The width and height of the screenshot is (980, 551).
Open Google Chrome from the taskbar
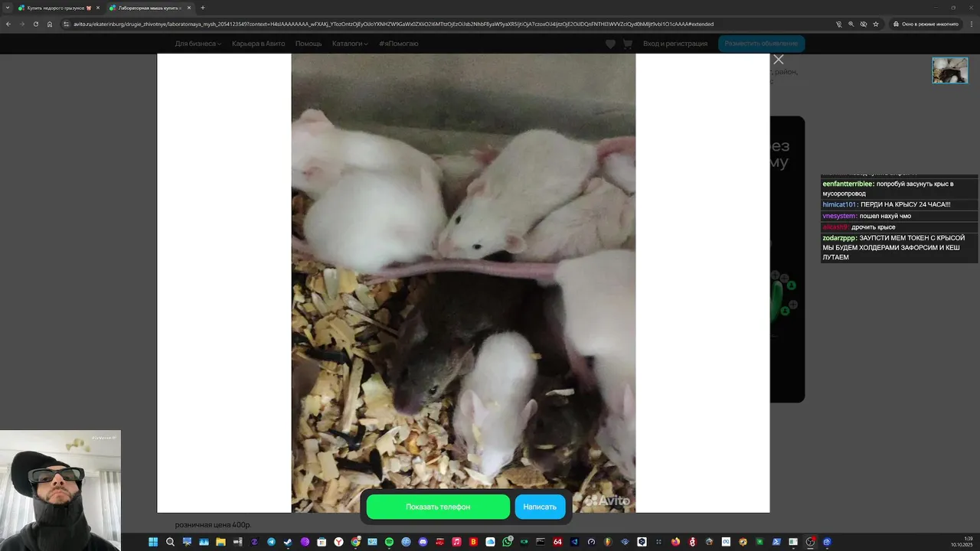(x=355, y=542)
